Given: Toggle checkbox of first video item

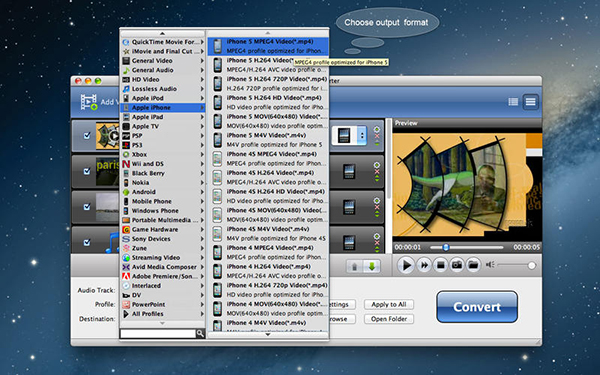Looking at the screenshot, I should pyautogui.click(x=87, y=135).
